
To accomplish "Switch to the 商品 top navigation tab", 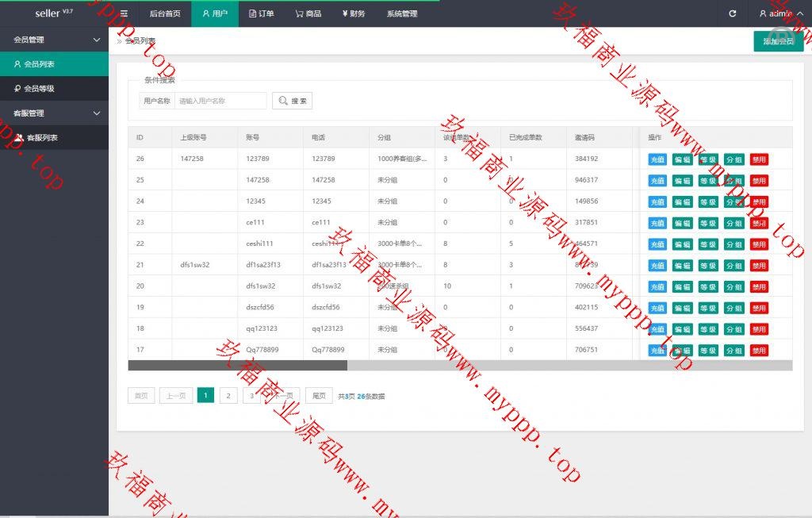I will click(x=308, y=13).
